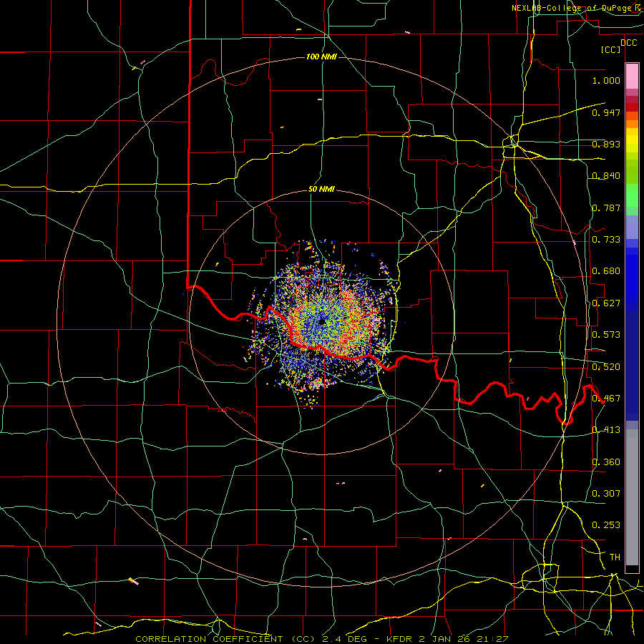Screen dimensions: 644x644
Task: Click the 0.467 scale value
Action: (606, 399)
